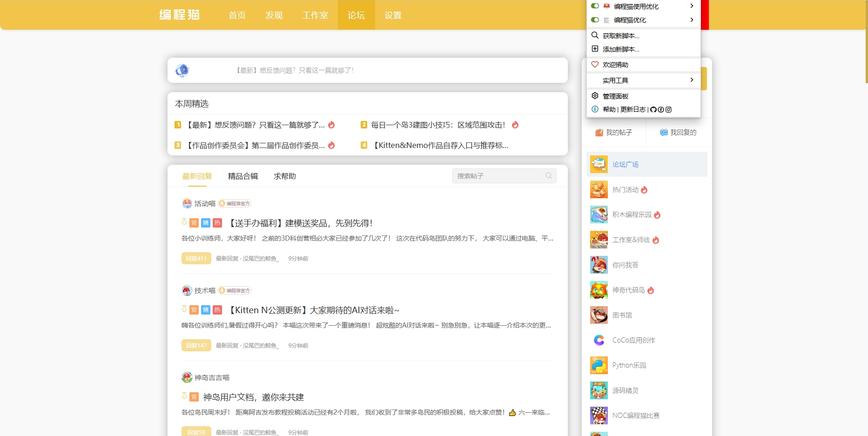
Task: Click the search magnifier in 搜索帖子 box
Action: (x=549, y=175)
